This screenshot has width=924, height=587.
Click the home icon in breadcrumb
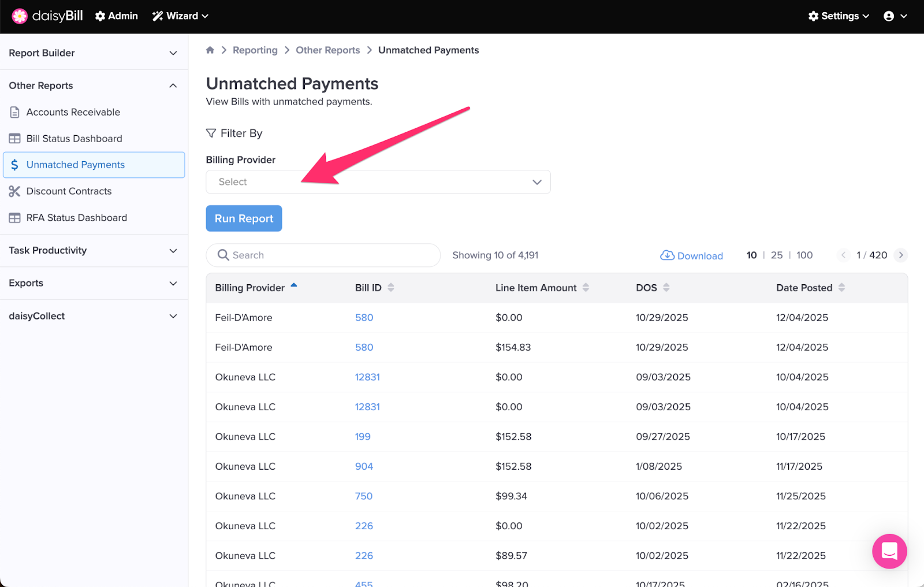(x=210, y=50)
